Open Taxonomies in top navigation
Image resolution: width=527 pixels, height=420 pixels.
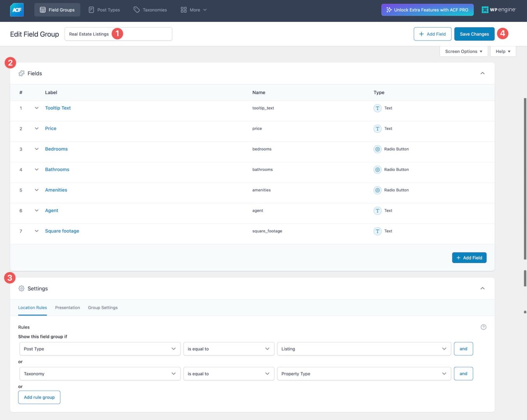[x=150, y=10]
